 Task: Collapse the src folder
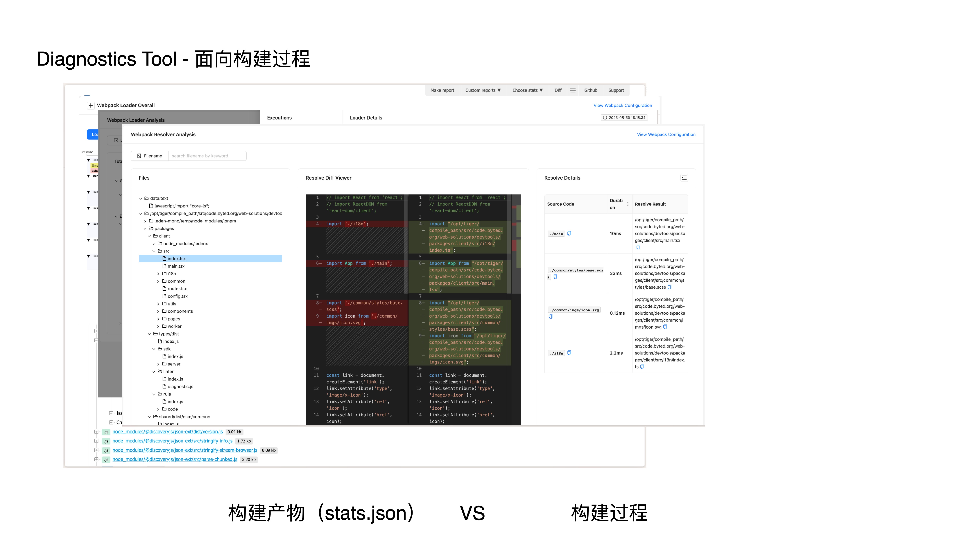point(154,251)
